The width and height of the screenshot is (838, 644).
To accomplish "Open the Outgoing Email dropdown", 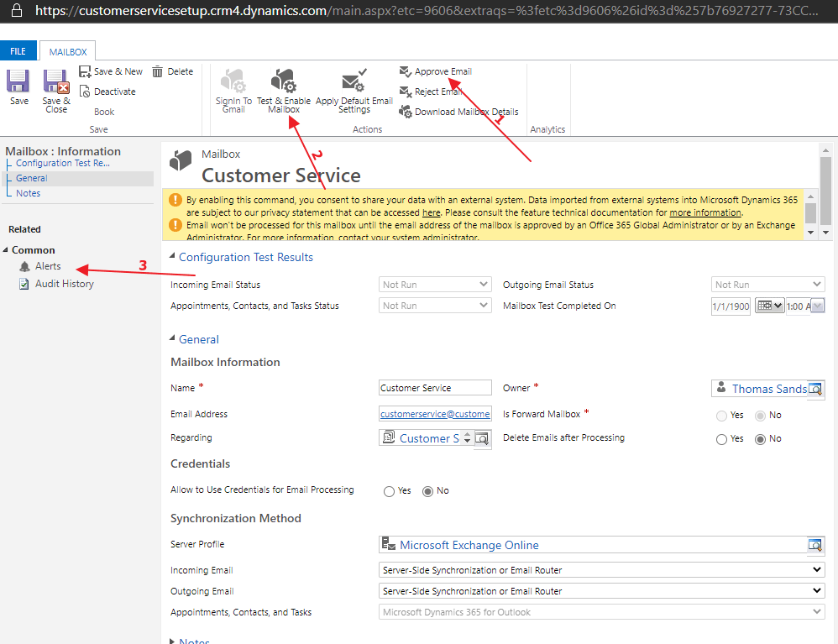I will coord(601,591).
